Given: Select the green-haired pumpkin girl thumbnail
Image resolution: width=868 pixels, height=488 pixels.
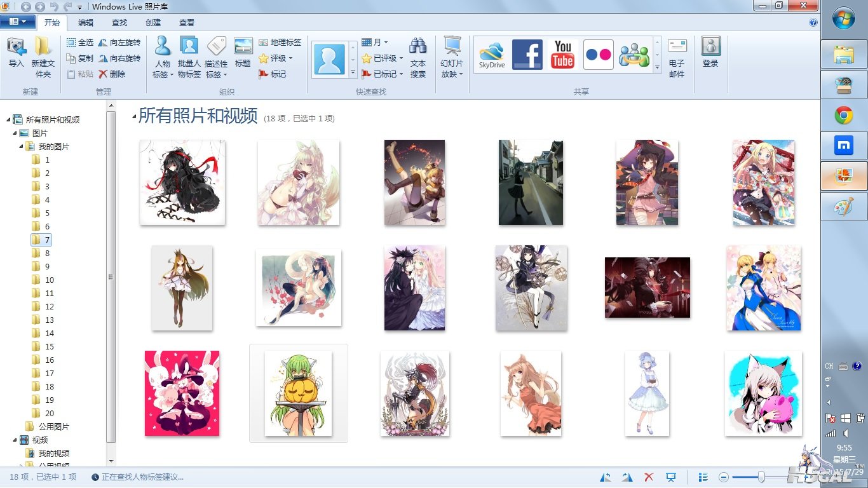Looking at the screenshot, I should coord(299,393).
